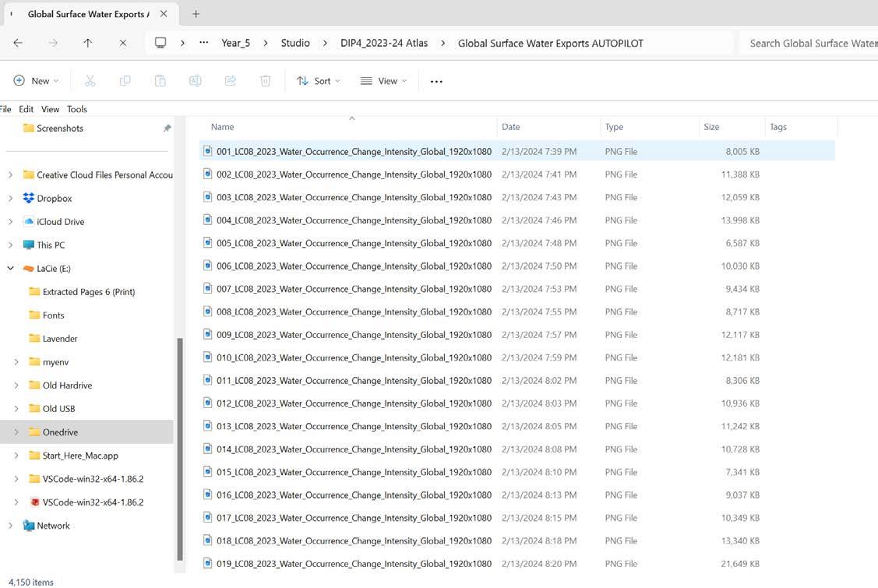This screenshot has width=878, height=588.
Task: Click the Network icon in sidebar
Action: [29, 525]
